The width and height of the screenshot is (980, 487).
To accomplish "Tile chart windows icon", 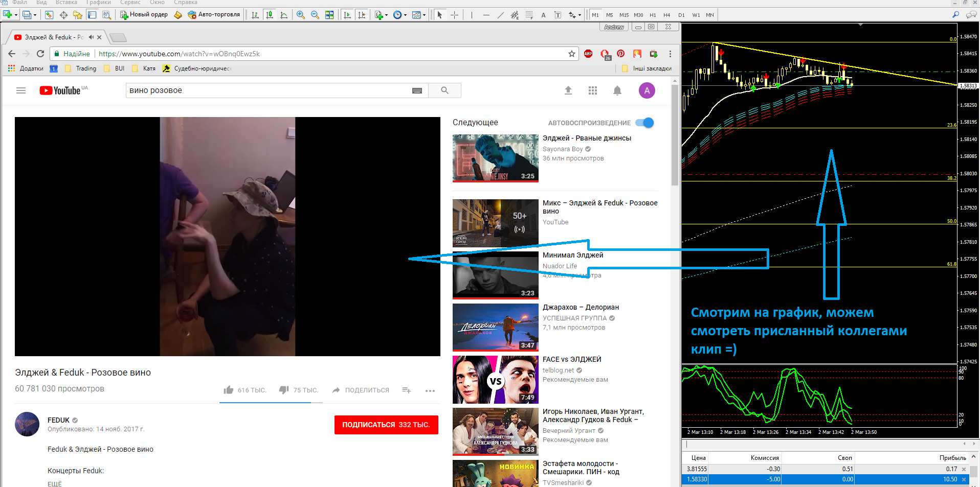I will click(329, 15).
